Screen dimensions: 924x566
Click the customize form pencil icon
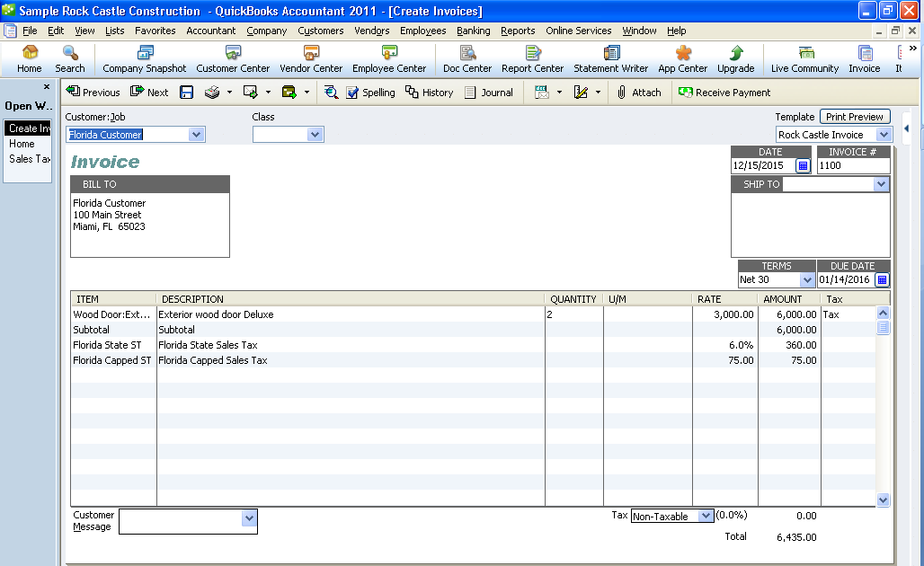tap(581, 92)
